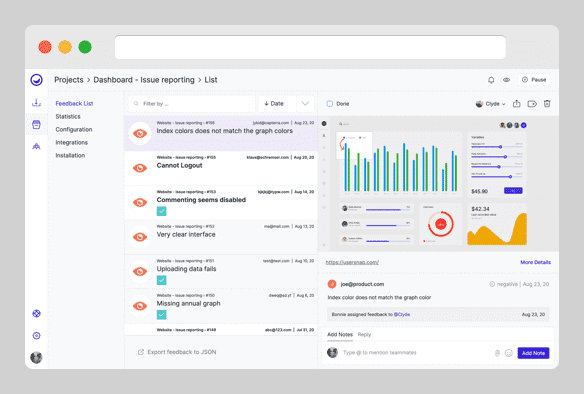The height and width of the screenshot is (394, 584).
Task: Click joe@product.com avatar icon
Action: click(x=331, y=284)
